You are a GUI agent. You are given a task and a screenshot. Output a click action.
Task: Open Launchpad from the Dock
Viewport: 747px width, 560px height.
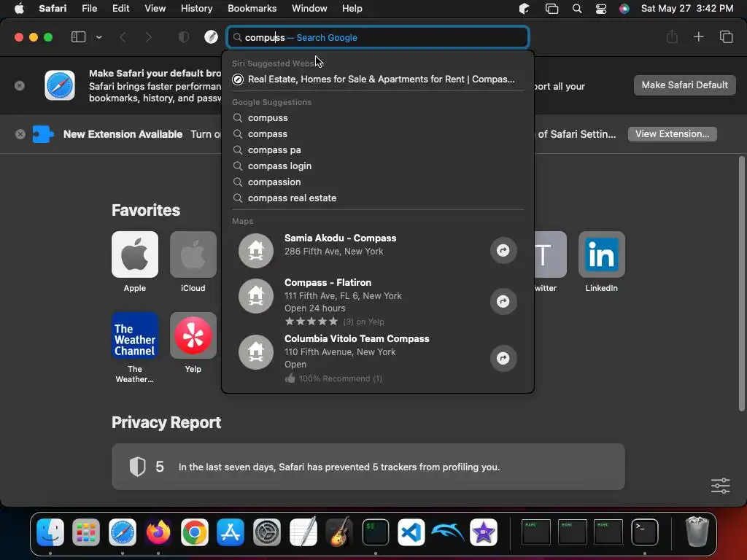click(86, 532)
